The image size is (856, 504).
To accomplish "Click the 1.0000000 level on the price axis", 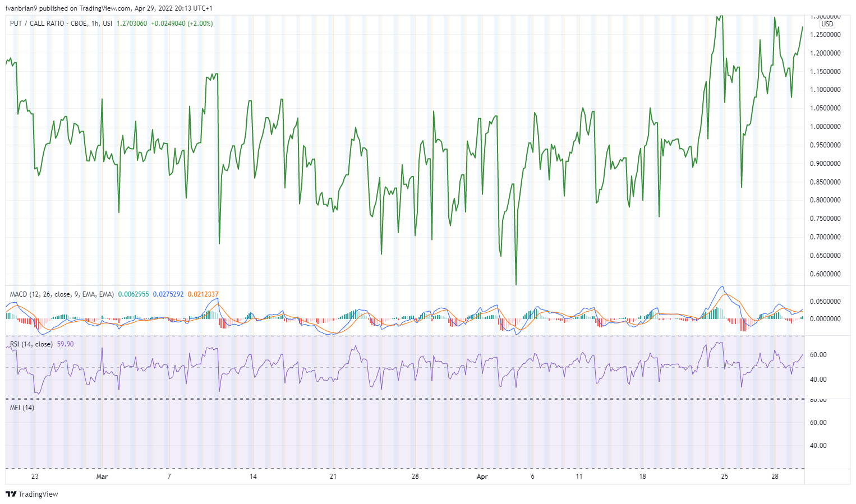I will pos(825,127).
